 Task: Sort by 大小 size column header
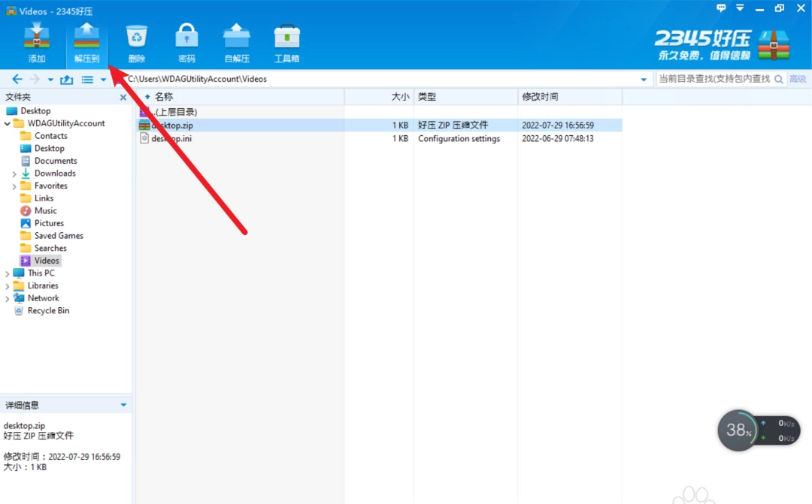click(379, 97)
